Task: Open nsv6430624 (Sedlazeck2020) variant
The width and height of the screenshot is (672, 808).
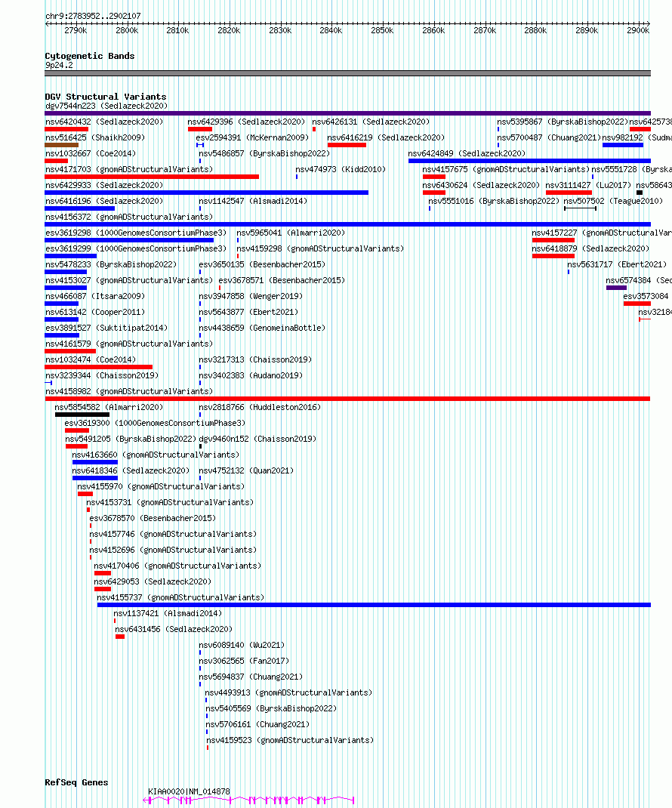Action: (481, 185)
